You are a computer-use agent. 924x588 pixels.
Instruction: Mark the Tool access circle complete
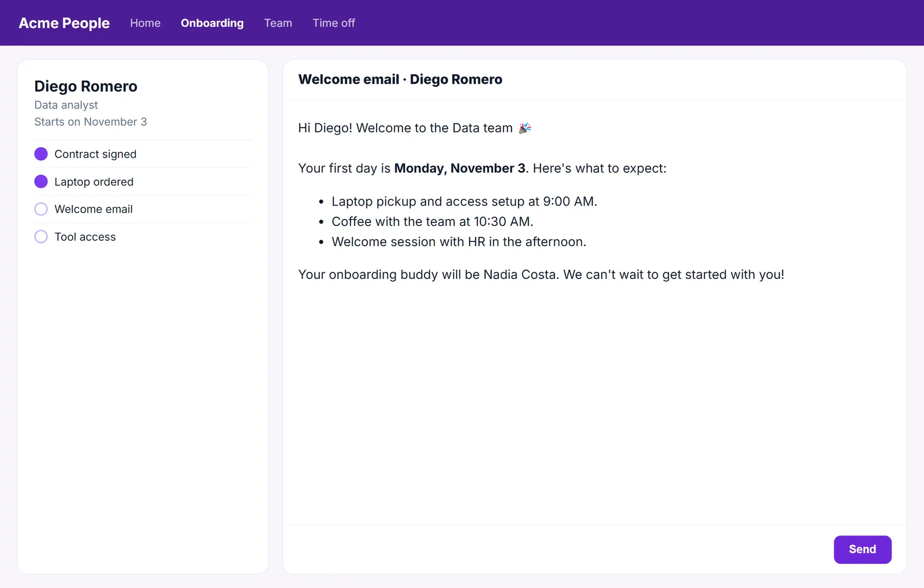[41, 237]
